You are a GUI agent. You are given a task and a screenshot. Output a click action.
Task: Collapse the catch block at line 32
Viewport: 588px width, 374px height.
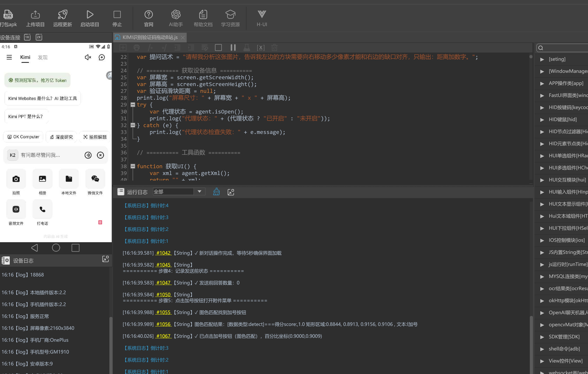point(133,125)
